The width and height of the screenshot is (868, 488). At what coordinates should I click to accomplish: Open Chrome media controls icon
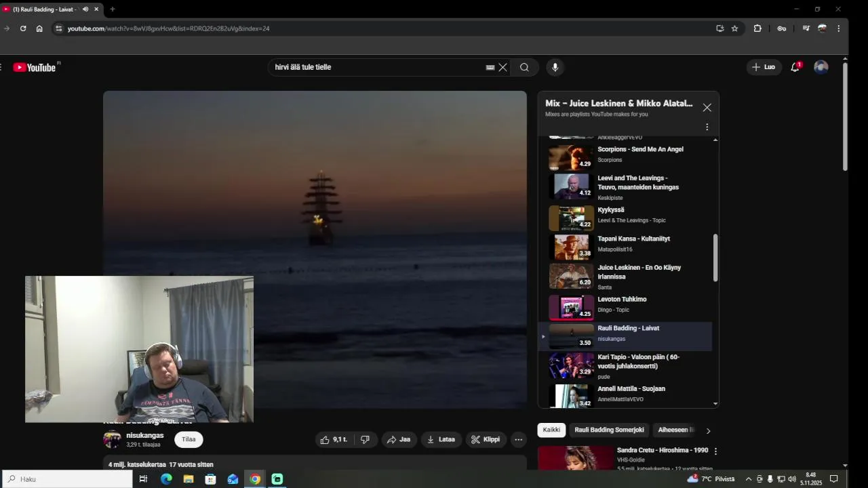806,28
